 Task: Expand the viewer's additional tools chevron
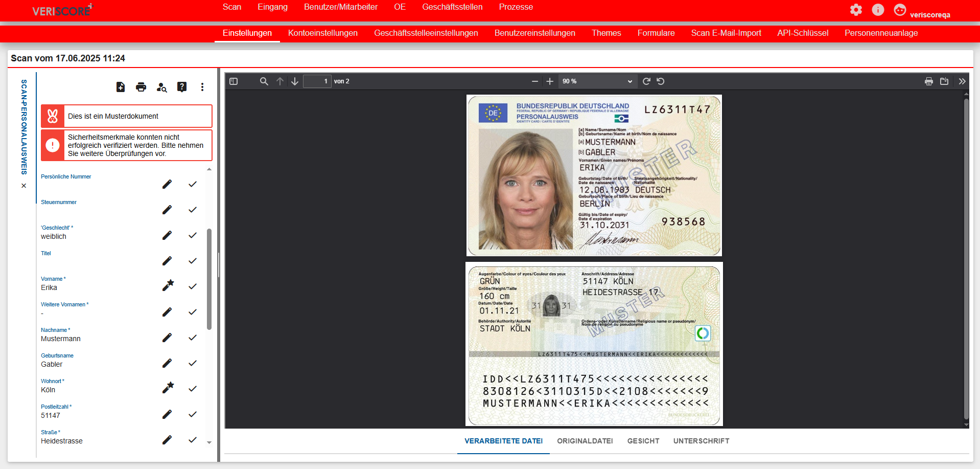pos(962,81)
